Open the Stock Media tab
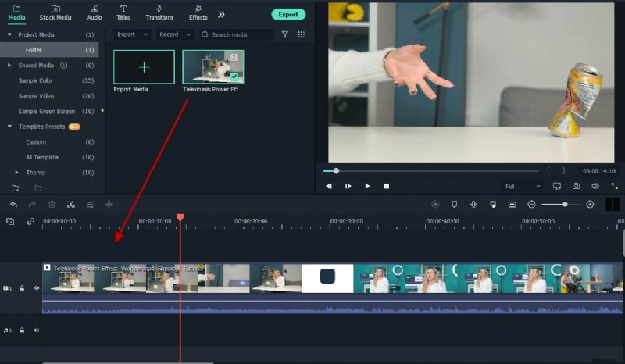625x364 pixels. tap(55, 12)
